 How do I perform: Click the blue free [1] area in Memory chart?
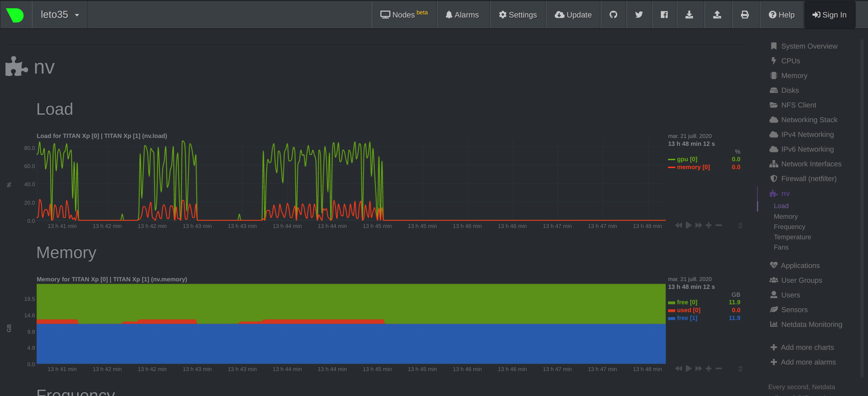(x=351, y=344)
